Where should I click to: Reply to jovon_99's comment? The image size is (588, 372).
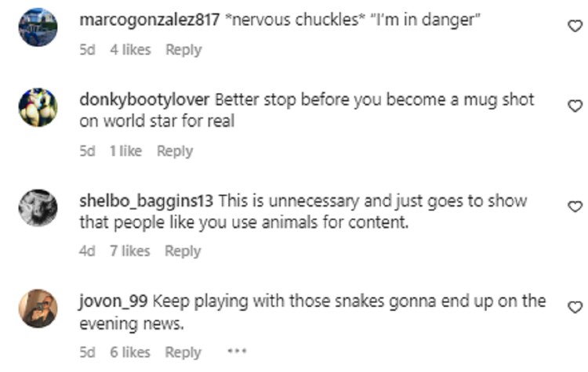point(183,352)
